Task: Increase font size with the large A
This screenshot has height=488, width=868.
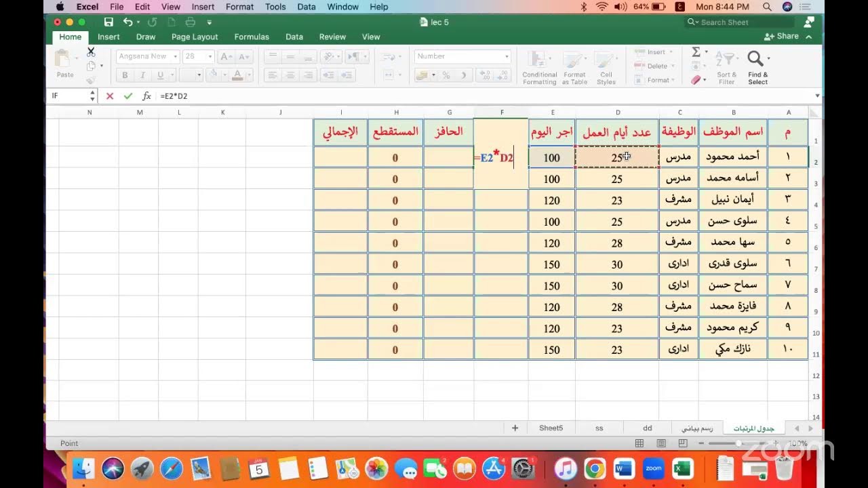Action: [x=224, y=56]
